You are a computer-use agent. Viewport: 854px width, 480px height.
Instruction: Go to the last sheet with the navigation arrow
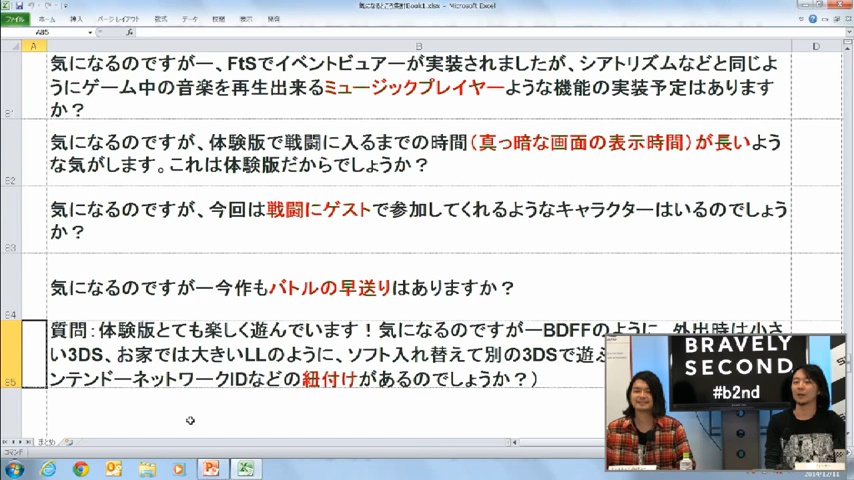[x=28, y=442]
